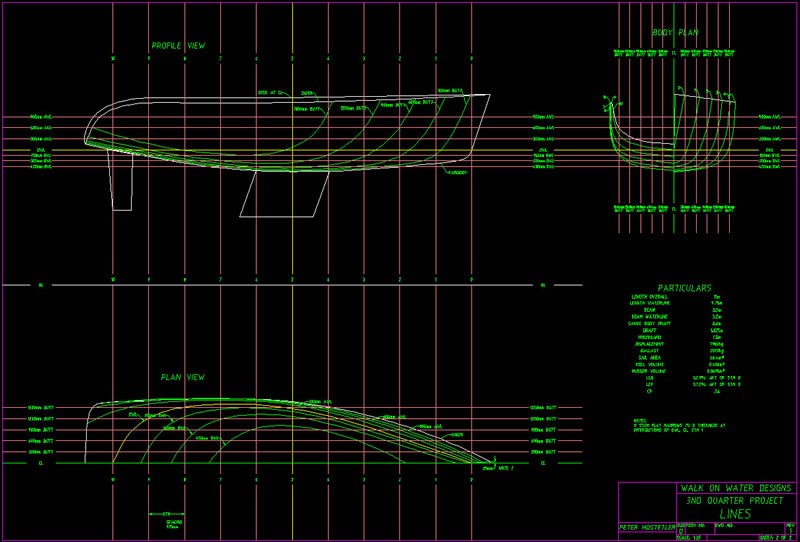The width and height of the screenshot is (800, 542).
Task: Click the PROFILE VIEW title label
Action: (178, 46)
